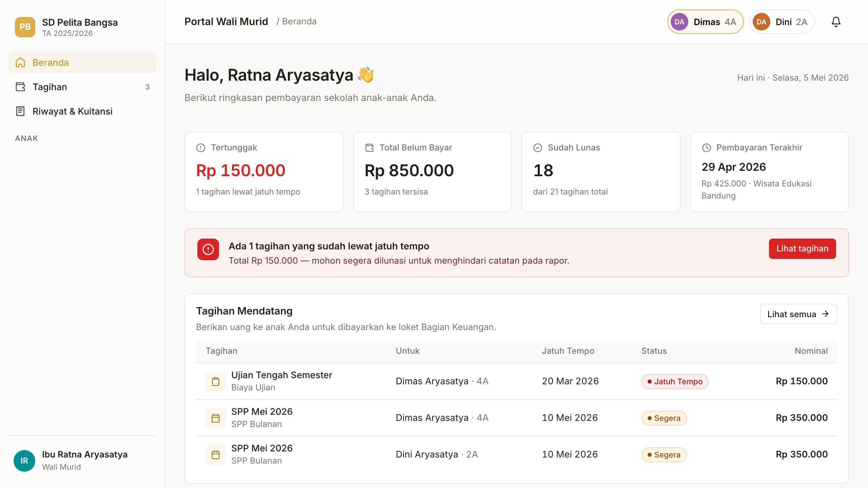Click Dini orange DA avatar
Screen dimensions: 868x488
coord(761,22)
